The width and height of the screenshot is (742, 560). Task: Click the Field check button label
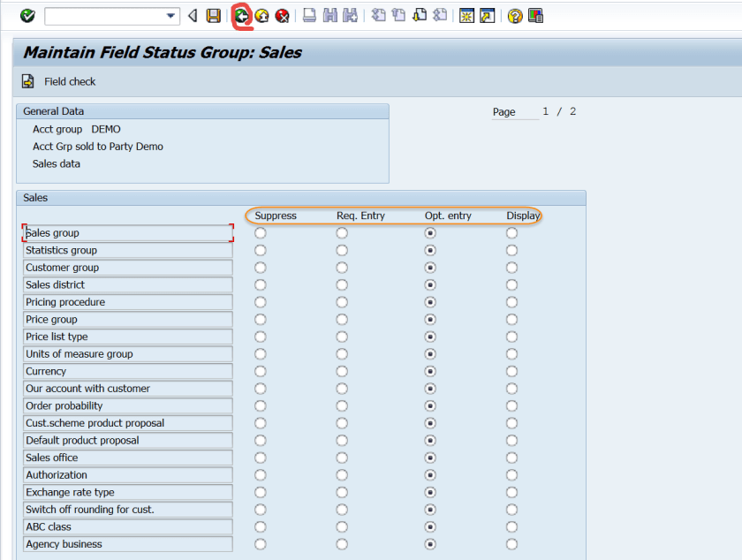(x=70, y=81)
